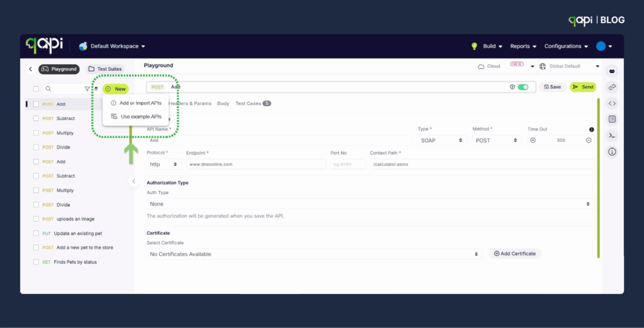Screen dimensions: 644x328
Task: Expand the Build menu
Action: [x=492, y=46]
